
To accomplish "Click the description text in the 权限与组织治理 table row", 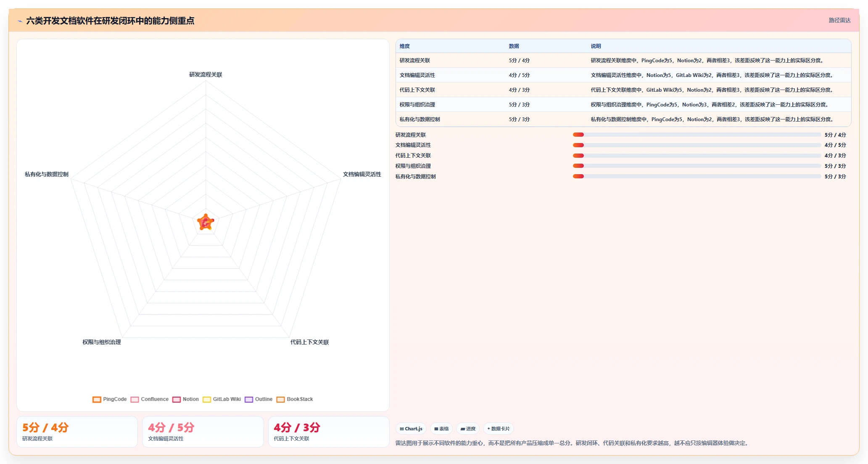I will (710, 105).
